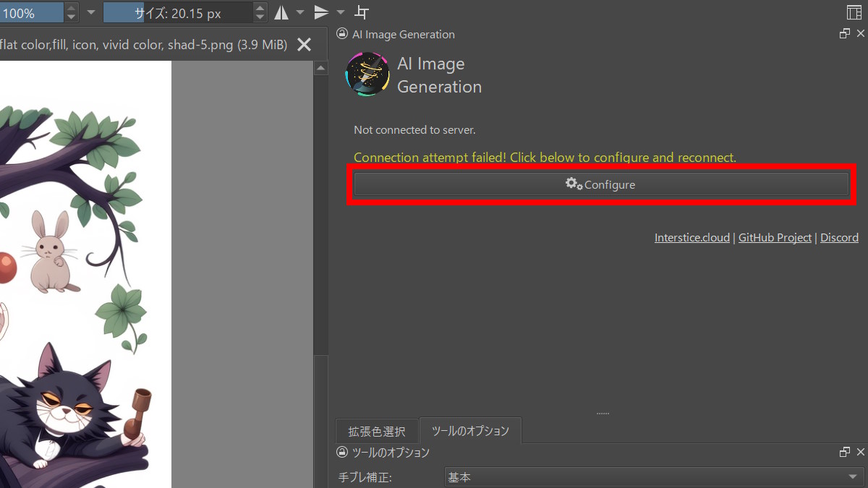This screenshot has width=868, height=488.
Task: Open the Interstice.cloud link
Action: tap(692, 237)
